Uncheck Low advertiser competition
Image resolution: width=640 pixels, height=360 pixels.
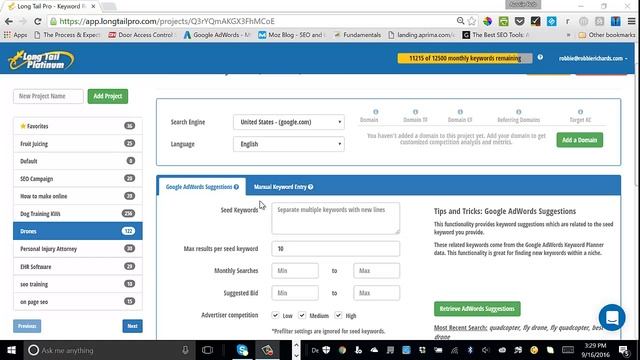pos(275,315)
